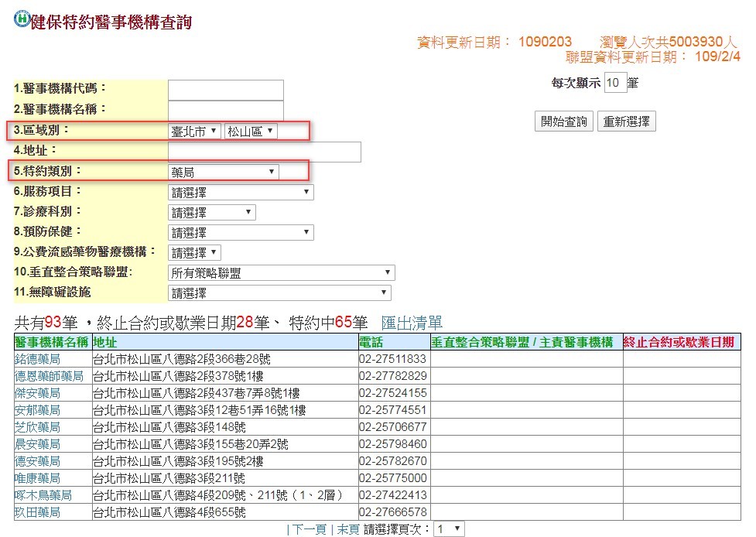Open the 銘德藥局 pharmacy link
This screenshot has width=756, height=537.
37,359
